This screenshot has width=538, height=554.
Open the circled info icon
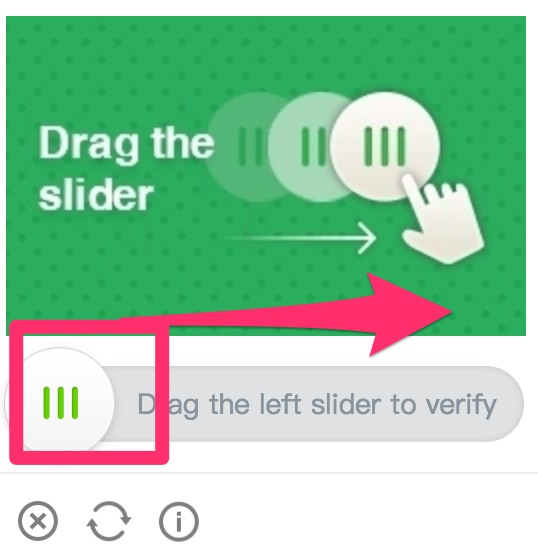coord(179,521)
